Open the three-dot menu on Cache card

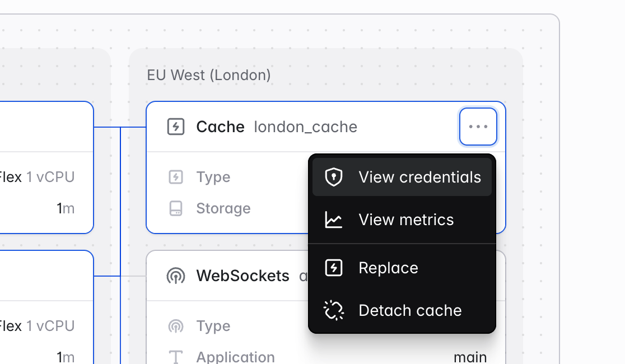click(x=478, y=127)
